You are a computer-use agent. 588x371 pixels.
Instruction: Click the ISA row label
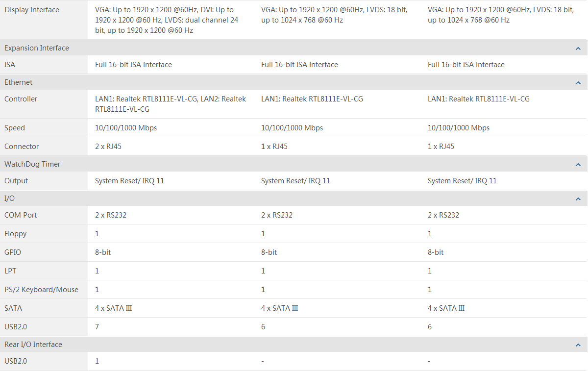tap(10, 65)
